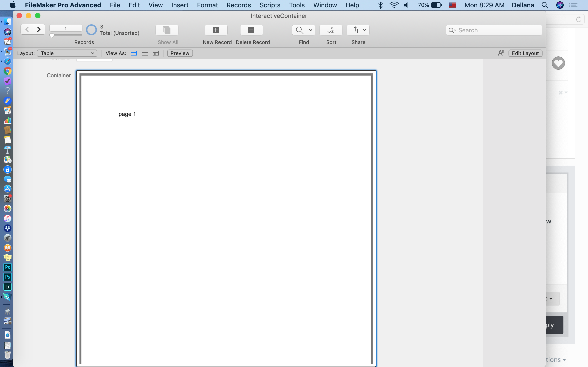The image size is (588, 367).
Task: Click the New Record plus icon
Action: (216, 30)
